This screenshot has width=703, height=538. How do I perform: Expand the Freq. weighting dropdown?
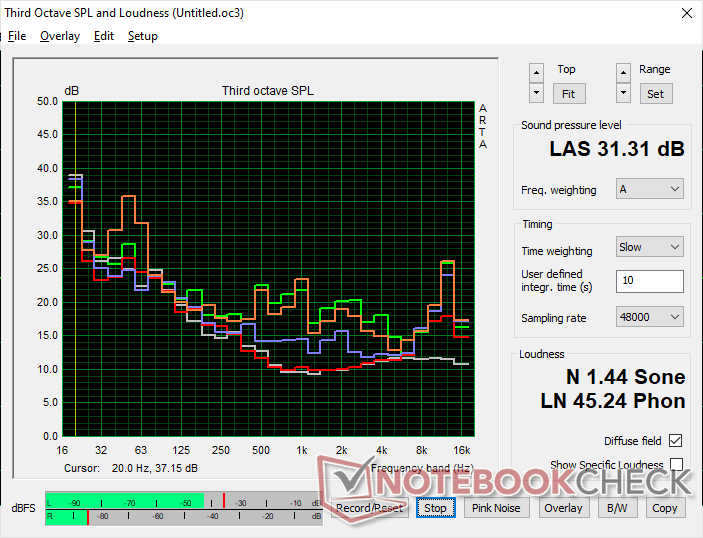650,189
